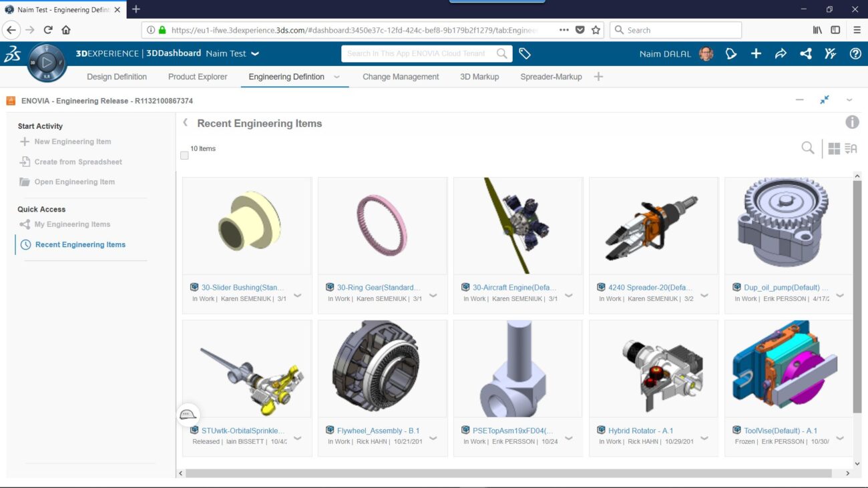Open the notifications icon near user avatar

click(x=731, y=54)
